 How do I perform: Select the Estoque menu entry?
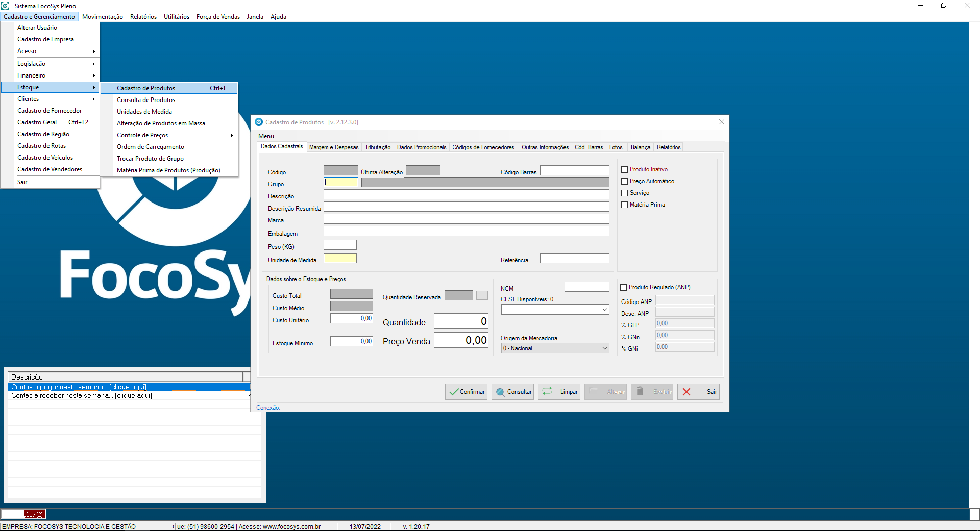[x=50, y=87]
